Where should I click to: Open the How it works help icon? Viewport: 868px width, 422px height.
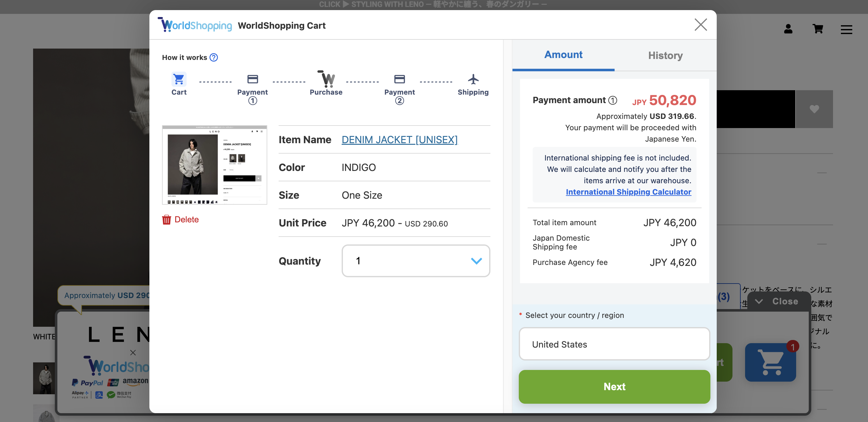tap(214, 57)
